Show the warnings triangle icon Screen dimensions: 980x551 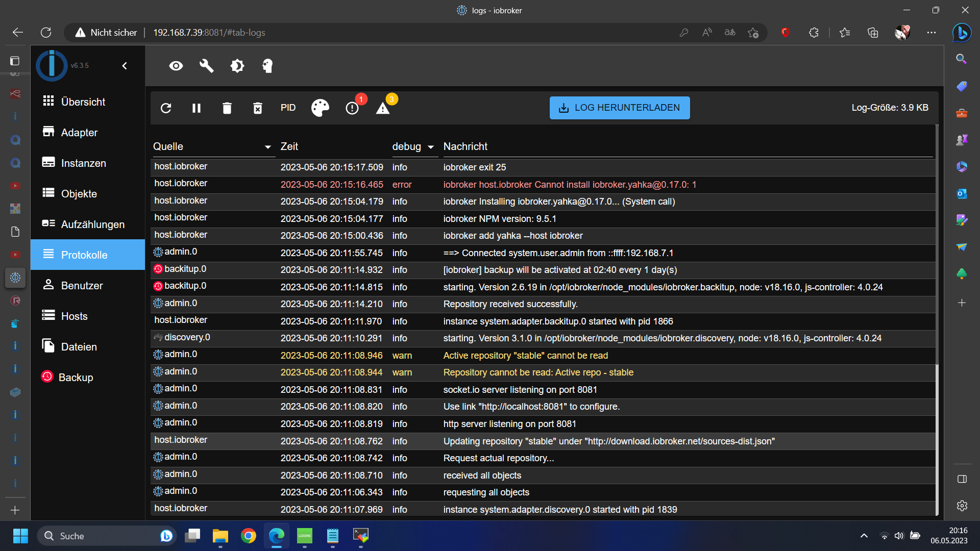tap(383, 108)
